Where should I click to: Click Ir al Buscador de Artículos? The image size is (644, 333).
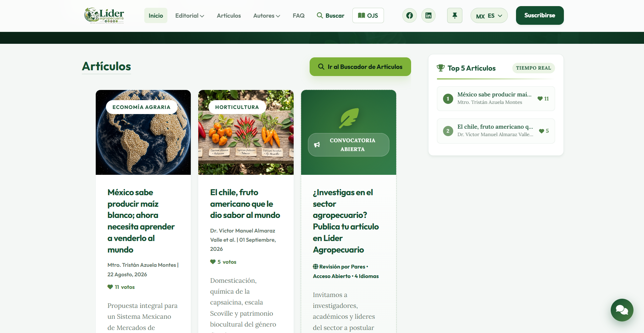(360, 67)
